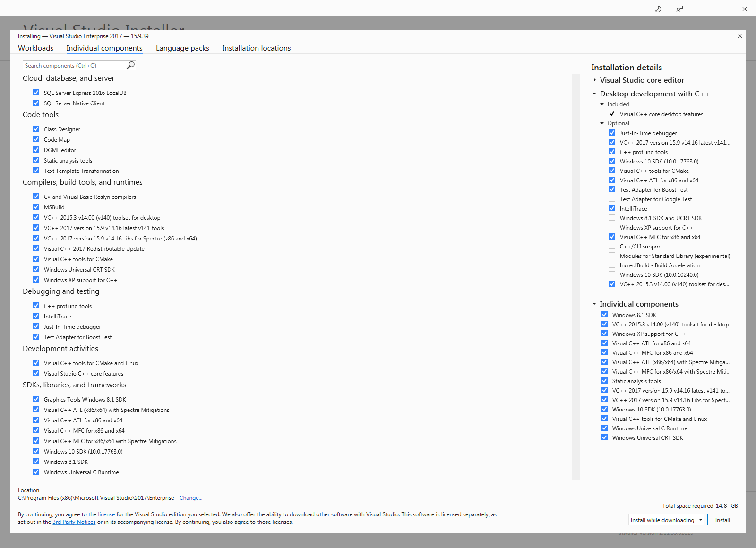Expand Visual Studio core editor section
This screenshot has width=756, height=548.
(595, 80)
